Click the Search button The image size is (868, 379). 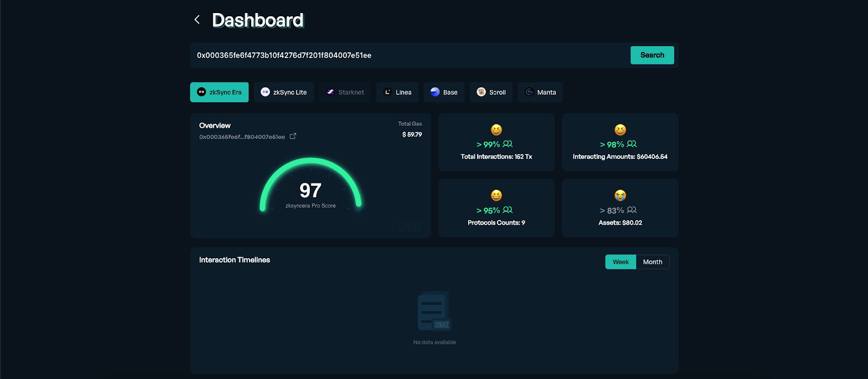[652, 55]
